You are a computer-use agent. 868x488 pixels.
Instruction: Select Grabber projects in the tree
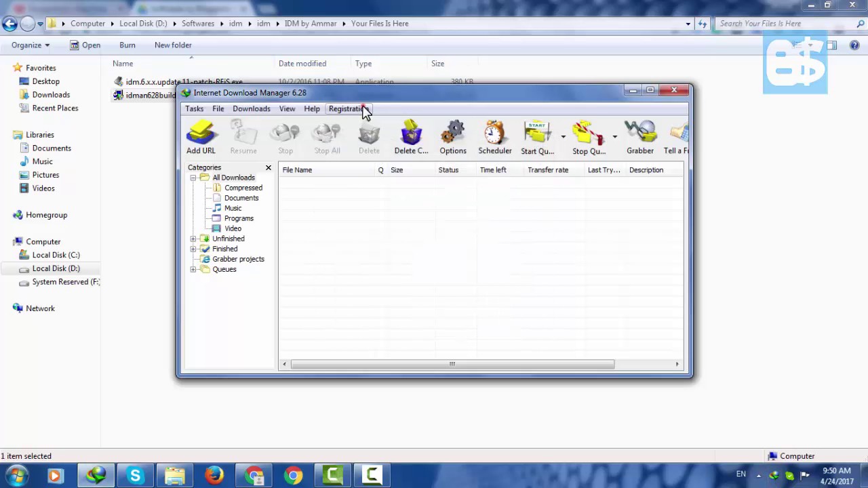click(238, 259)
